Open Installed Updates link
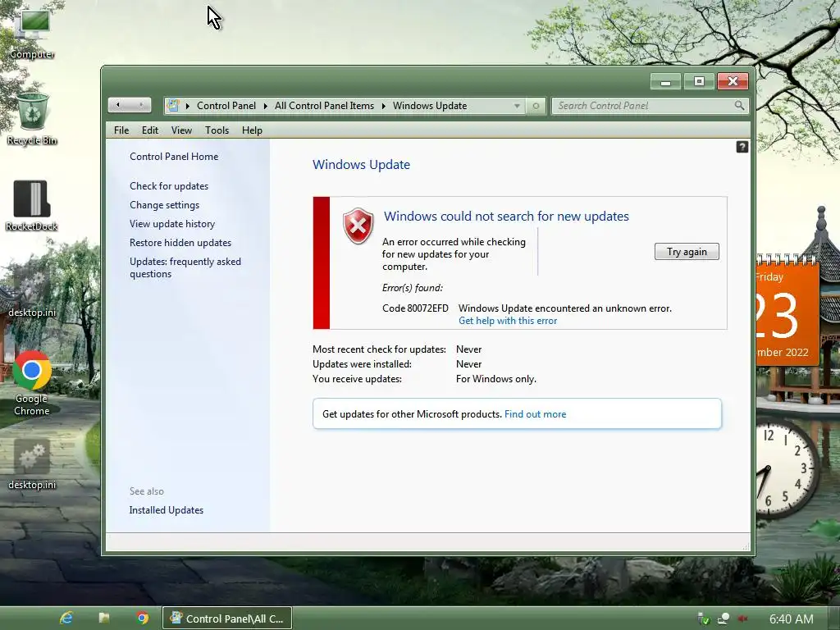840x630 pixels. coord(166,510)
